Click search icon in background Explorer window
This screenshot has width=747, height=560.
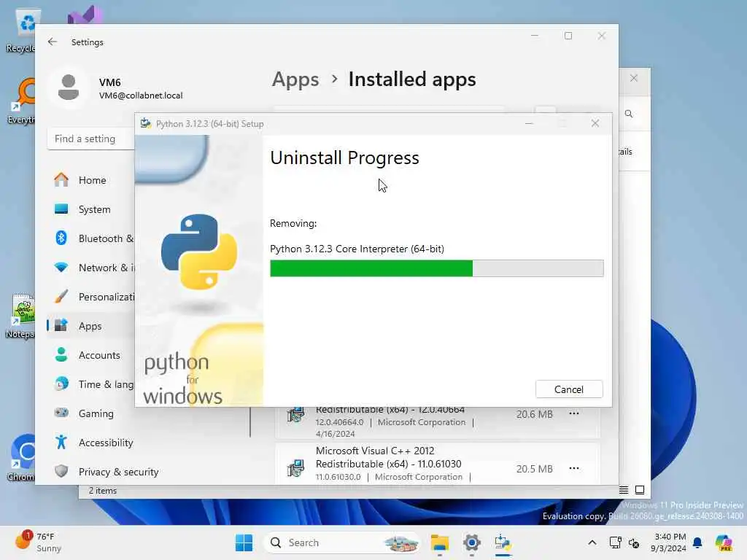[x=629, y=114]
